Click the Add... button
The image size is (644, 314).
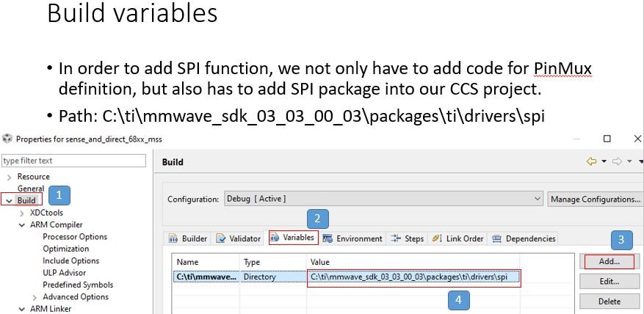[609, 261]
